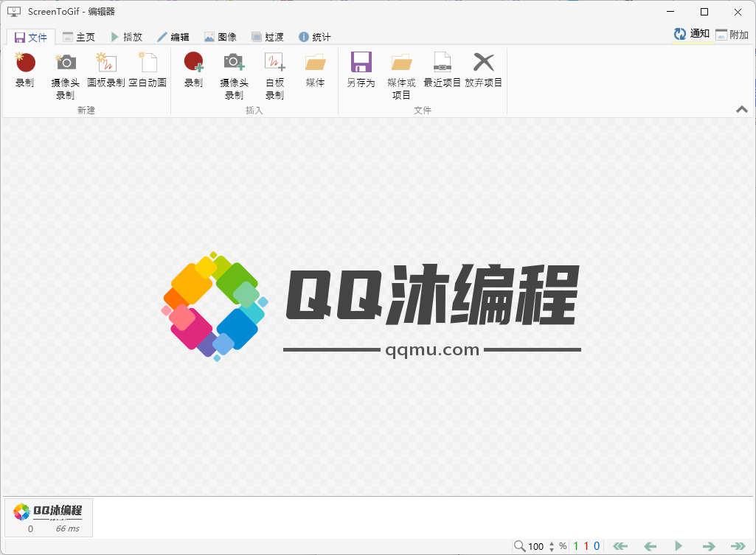Open new board recording (画板录制)
The height and width of the screenshot is (555, 756).
point(106,70)
